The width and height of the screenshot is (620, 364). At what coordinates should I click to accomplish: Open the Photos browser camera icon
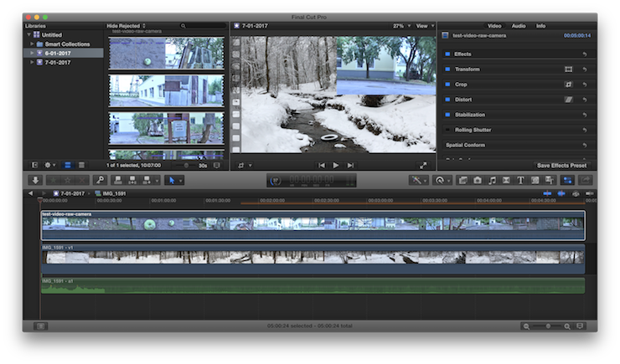477,180
